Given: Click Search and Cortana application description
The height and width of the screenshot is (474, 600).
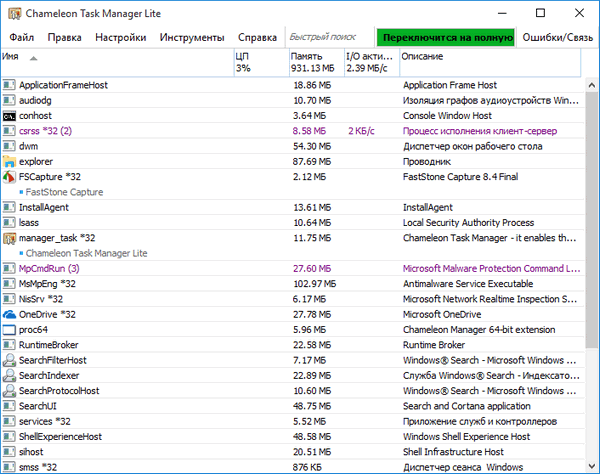Looking at the screenshot, I should tap(466, 406).
